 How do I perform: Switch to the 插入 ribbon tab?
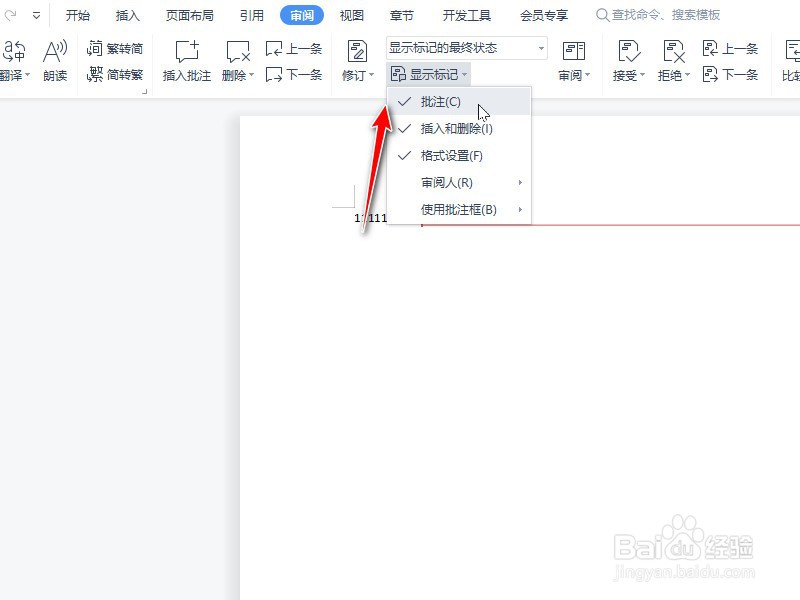tap(128, 15)
